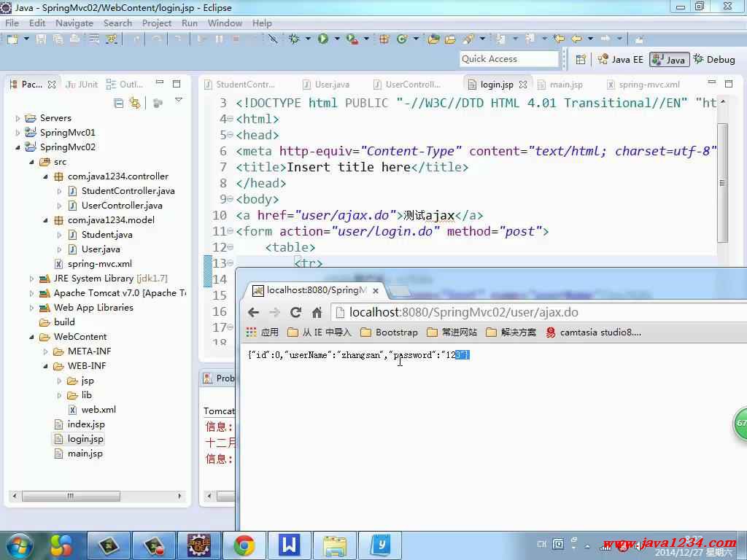The width and height of the screenshot is (747, 560).
Task: Select User.java in the model package
Action: pyautogui.click(x=101, y=249)
